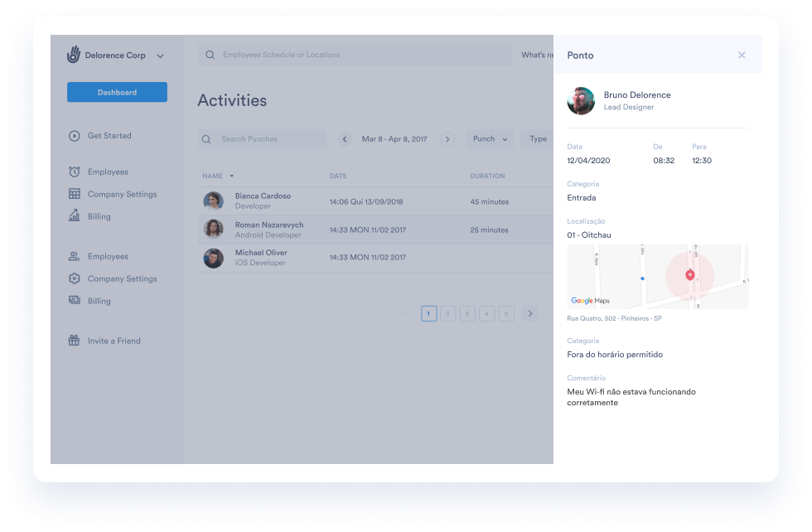
Task: Click the Delorence Corp hand logo
Action: [x=74, y=55]
